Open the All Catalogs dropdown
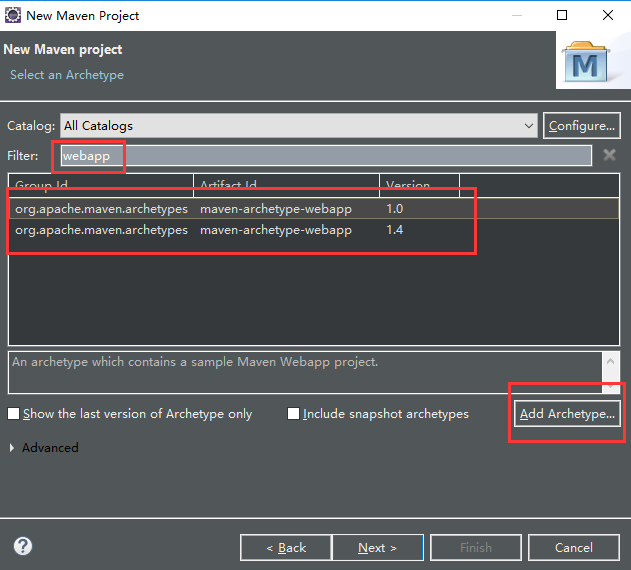The height and width of the screenshot is (570, 631). [299, 126]
